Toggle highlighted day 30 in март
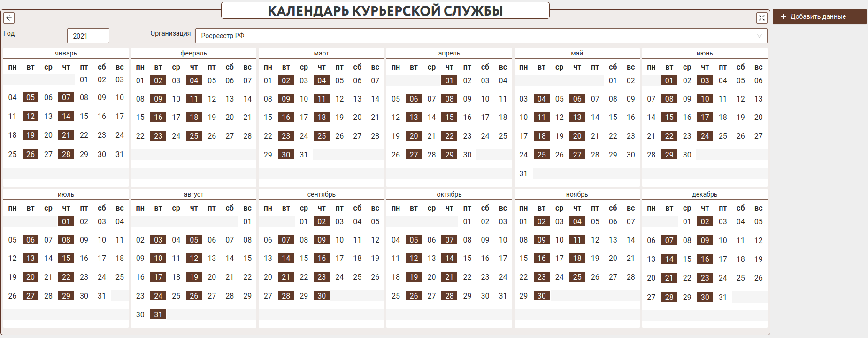The height and width of the screenshot is (338, 868). (x=286, y=155)
